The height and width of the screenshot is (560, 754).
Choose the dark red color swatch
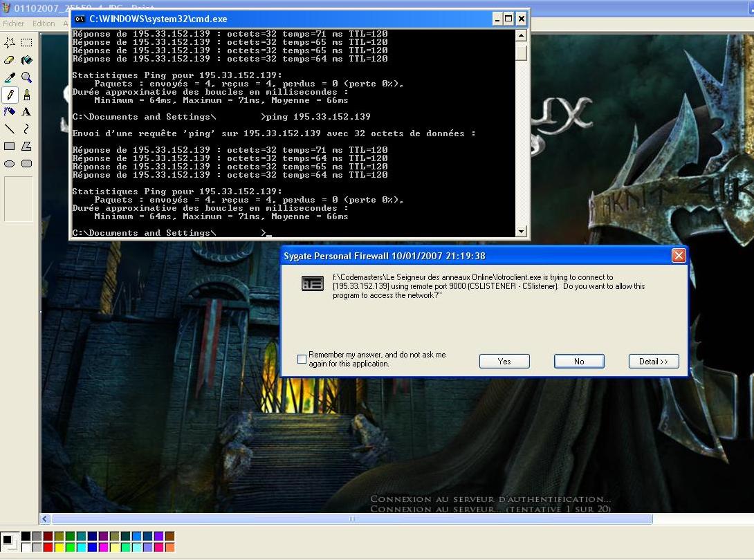click(x=48, y=536)
